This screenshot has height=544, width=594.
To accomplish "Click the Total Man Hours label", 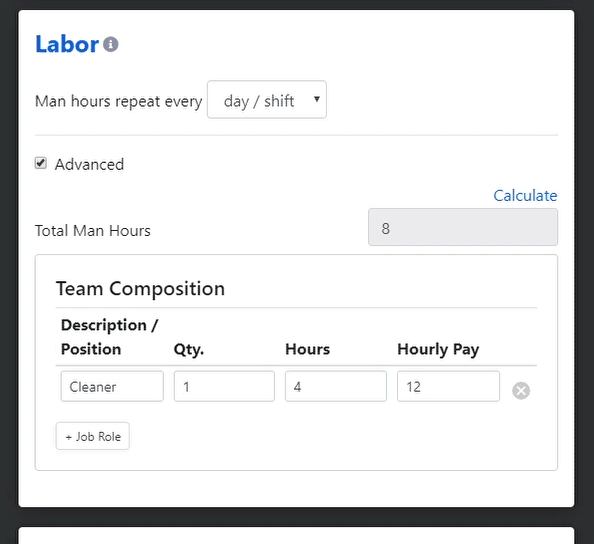I will (x=93, y=231).
